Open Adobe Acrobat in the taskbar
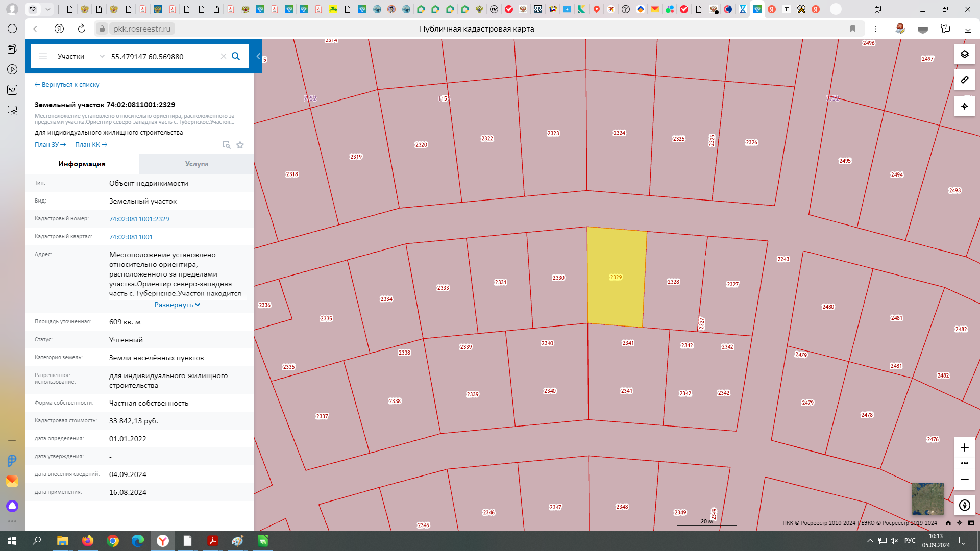The height and width of the screenshot is (551, 980). point(213,541)
